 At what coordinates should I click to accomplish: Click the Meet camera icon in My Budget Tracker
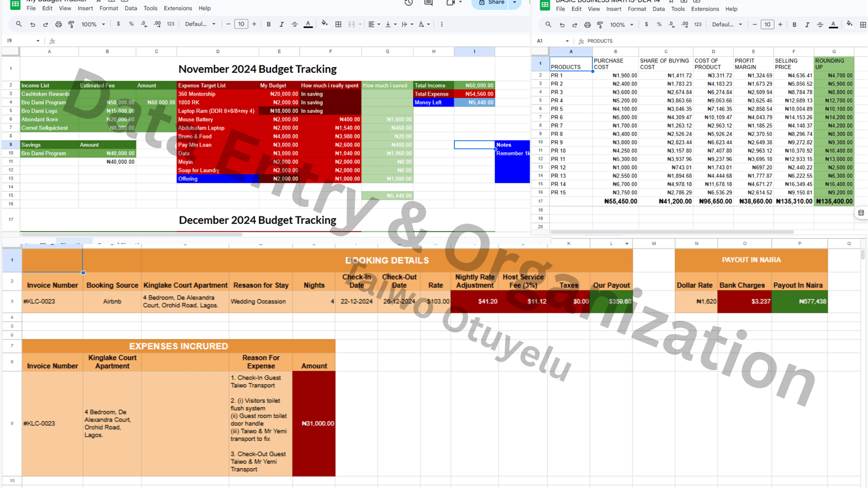pos(450,3)
